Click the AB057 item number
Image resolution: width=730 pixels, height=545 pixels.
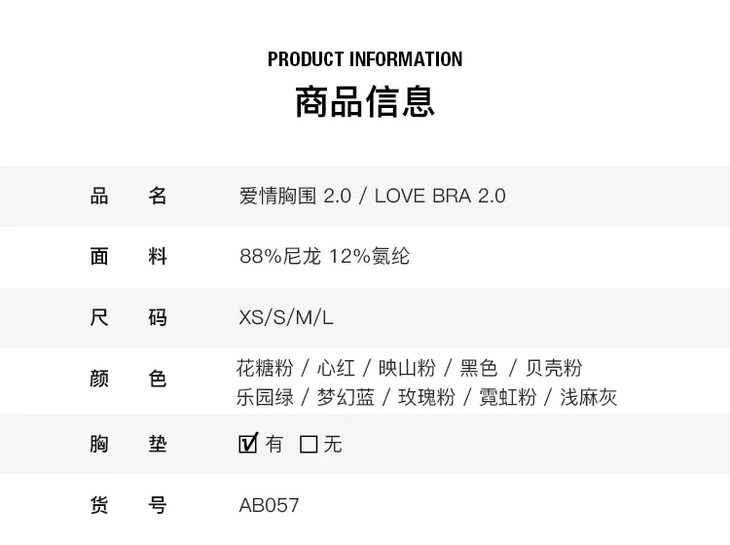pyautogui.click(x=269, y=505)
